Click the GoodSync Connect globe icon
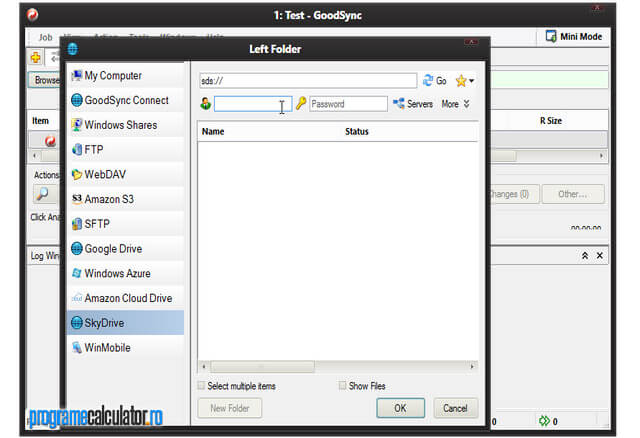The height and width of the screenshot is (438, 640). click(x=77, y=100)
